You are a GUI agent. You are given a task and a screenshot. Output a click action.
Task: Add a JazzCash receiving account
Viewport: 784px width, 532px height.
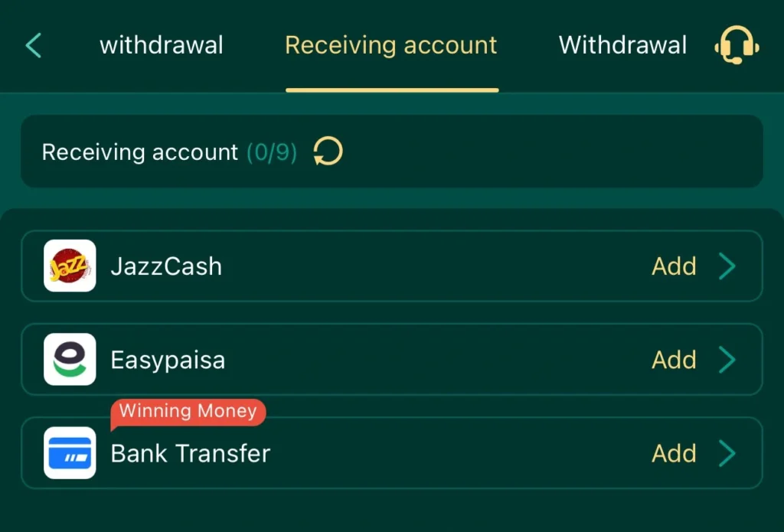tap(674, 266)
